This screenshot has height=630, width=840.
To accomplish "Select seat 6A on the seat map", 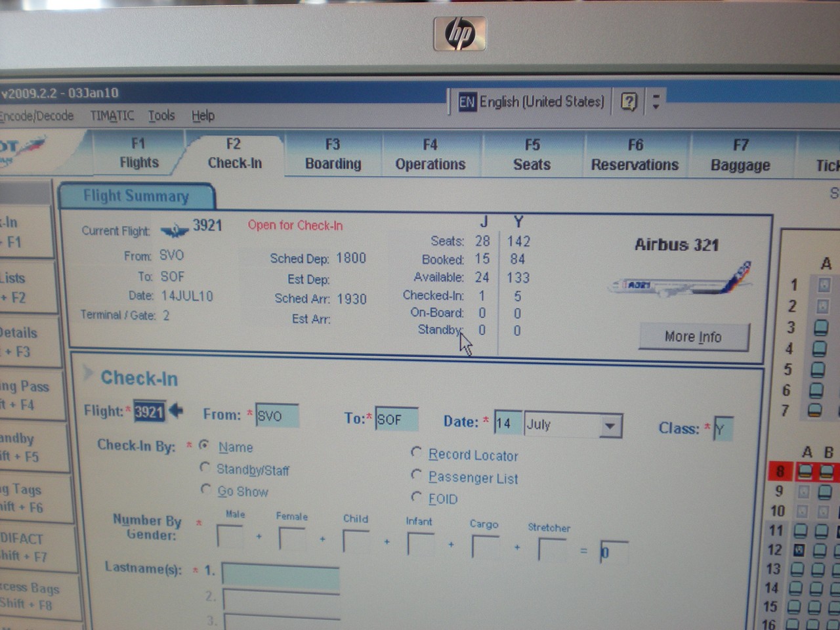I will pyautogui.click(x=816, y=390).
